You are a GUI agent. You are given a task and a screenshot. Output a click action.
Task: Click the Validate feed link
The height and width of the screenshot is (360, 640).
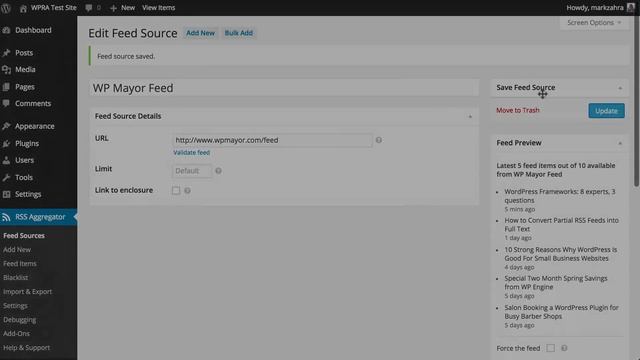click(191, 152)
